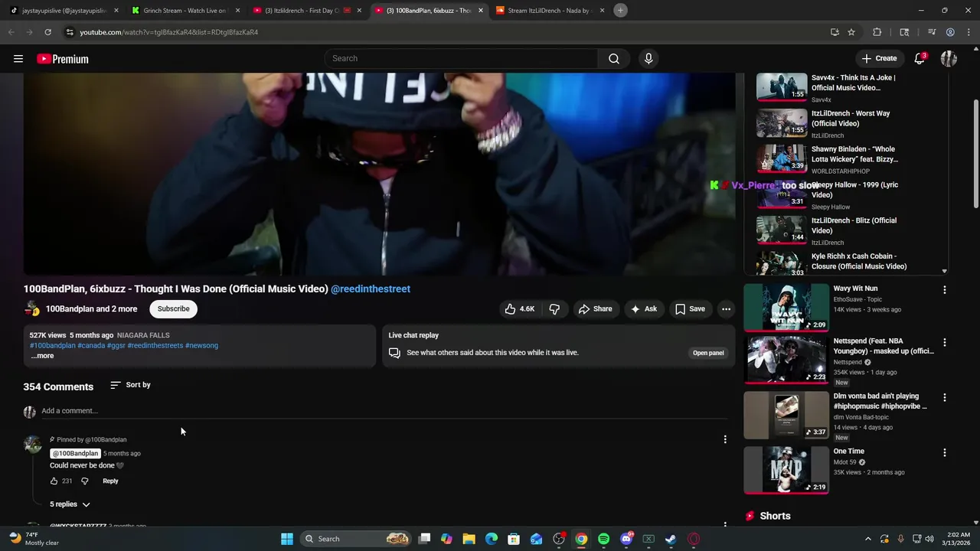Open Spotify from taskbar
This screenshot has width=980, height=551.
coord(603,539)
